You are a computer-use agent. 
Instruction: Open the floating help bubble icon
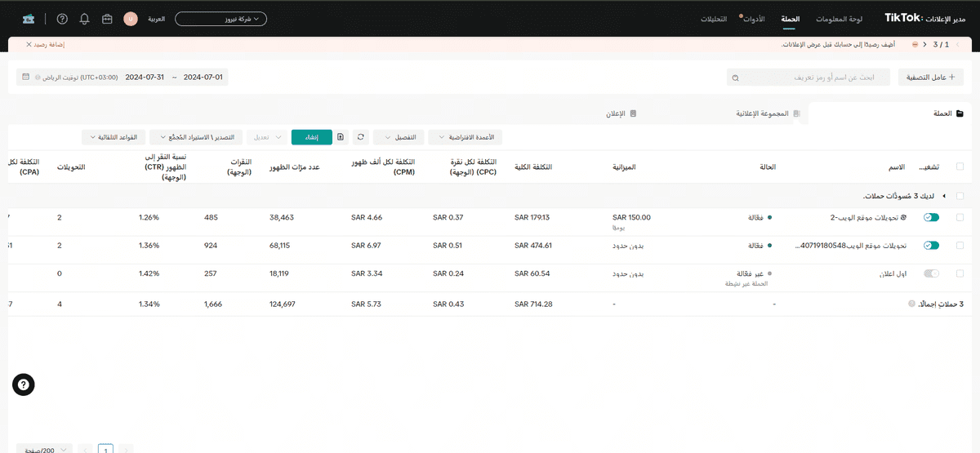pos(24,384)
